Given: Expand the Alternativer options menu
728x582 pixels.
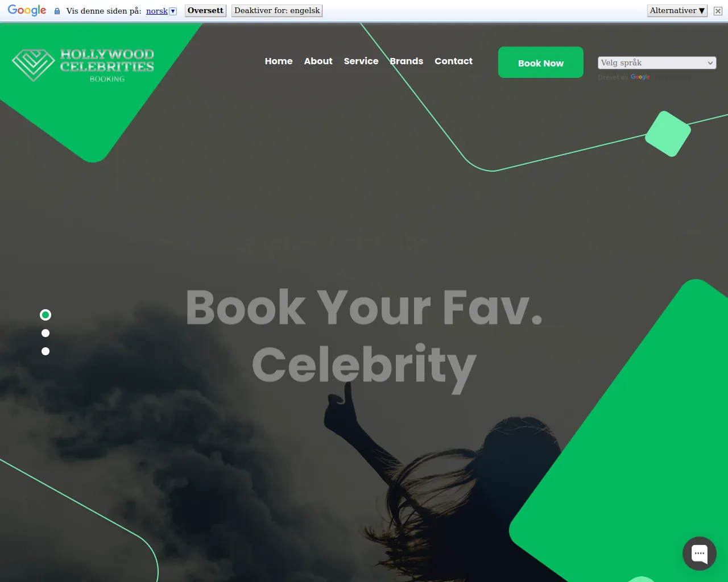Looking at the screenshot, I should pyautogui.click(x=677, y=11).
